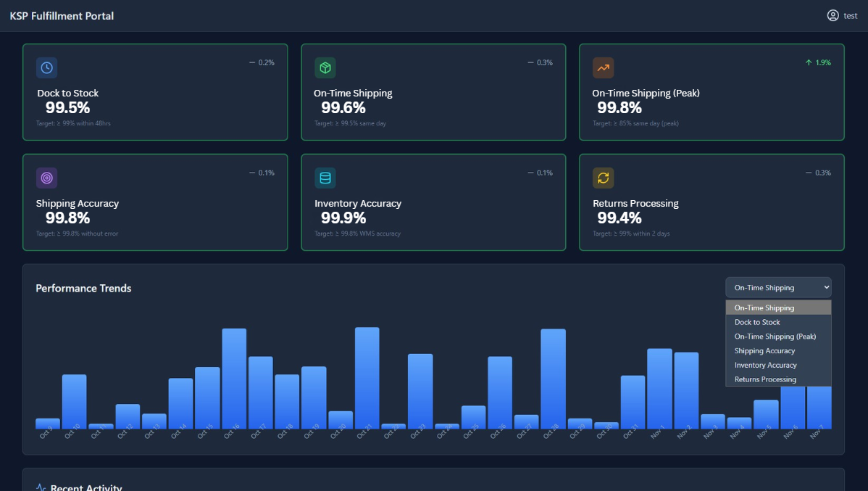Click the purple target icon on Shipping Accuracy card
868x491 pixels.
[x=46, y=178]
